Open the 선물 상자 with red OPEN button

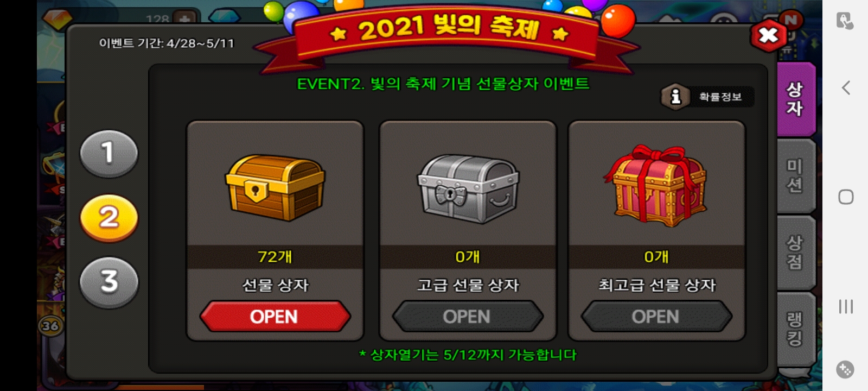[x=275, y=316]
